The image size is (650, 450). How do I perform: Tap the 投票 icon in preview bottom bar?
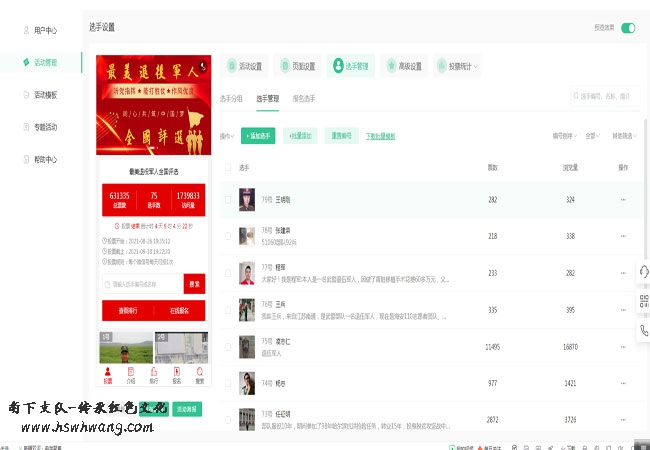click(x=107, y=375)
